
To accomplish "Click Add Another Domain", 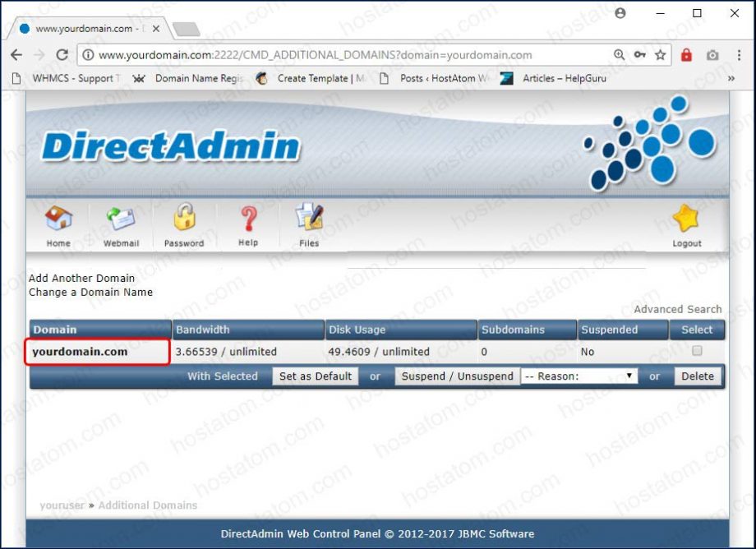I will 81,278.
